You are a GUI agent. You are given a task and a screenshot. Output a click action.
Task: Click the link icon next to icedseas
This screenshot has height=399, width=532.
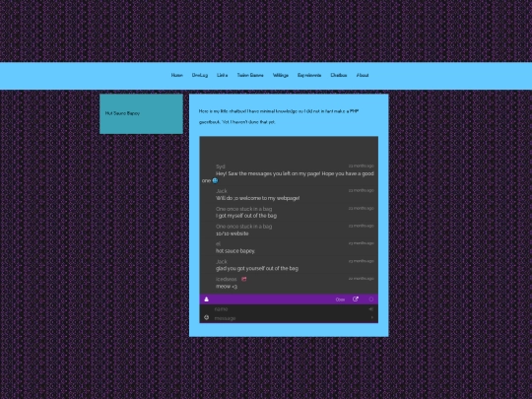[243, 279]
